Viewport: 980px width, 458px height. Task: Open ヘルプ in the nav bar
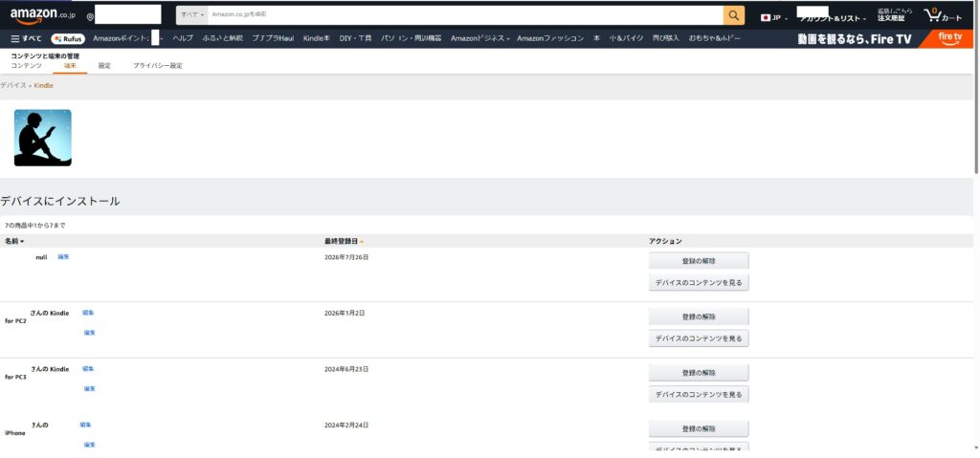[x=183, y=39]
